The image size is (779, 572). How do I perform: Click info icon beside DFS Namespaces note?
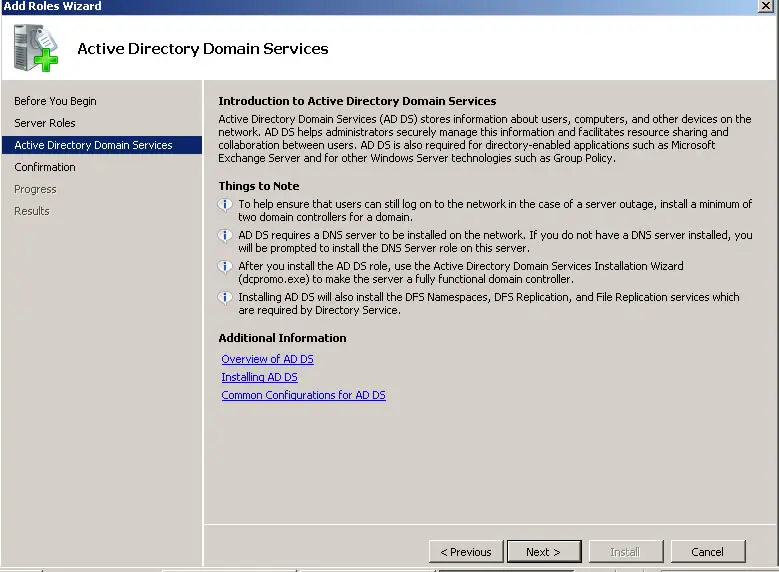pos(225,298)
